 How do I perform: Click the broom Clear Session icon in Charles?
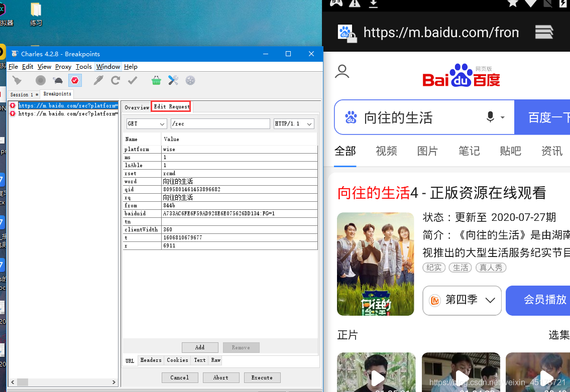pyautogui.click(x=17, y=80)
